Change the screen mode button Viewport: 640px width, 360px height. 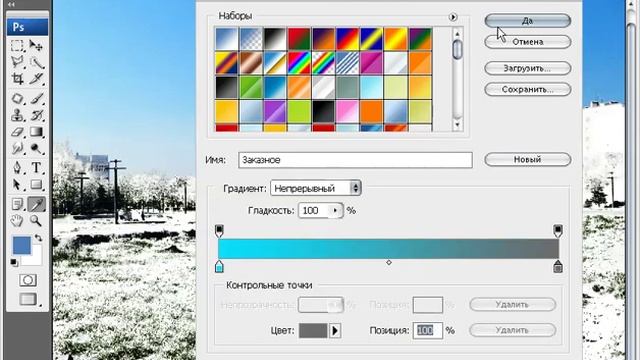pyautogui.click(x=27, y=299)
